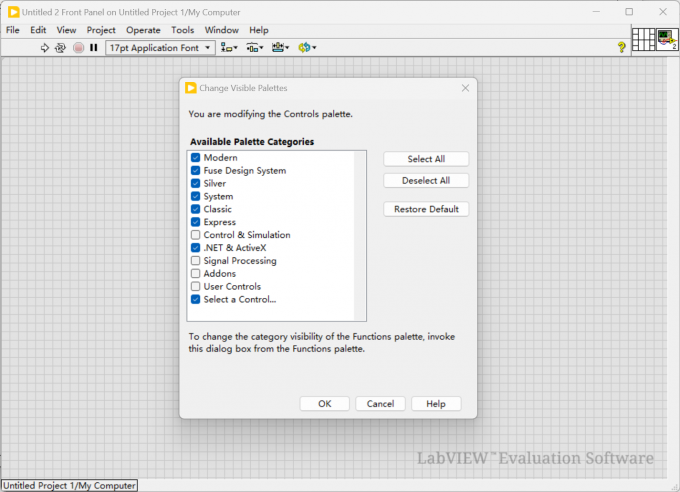Viewport: 680px width, 492px height.
Task: Enable the Control & Simulation checkbox
Action: pos(196,235)
